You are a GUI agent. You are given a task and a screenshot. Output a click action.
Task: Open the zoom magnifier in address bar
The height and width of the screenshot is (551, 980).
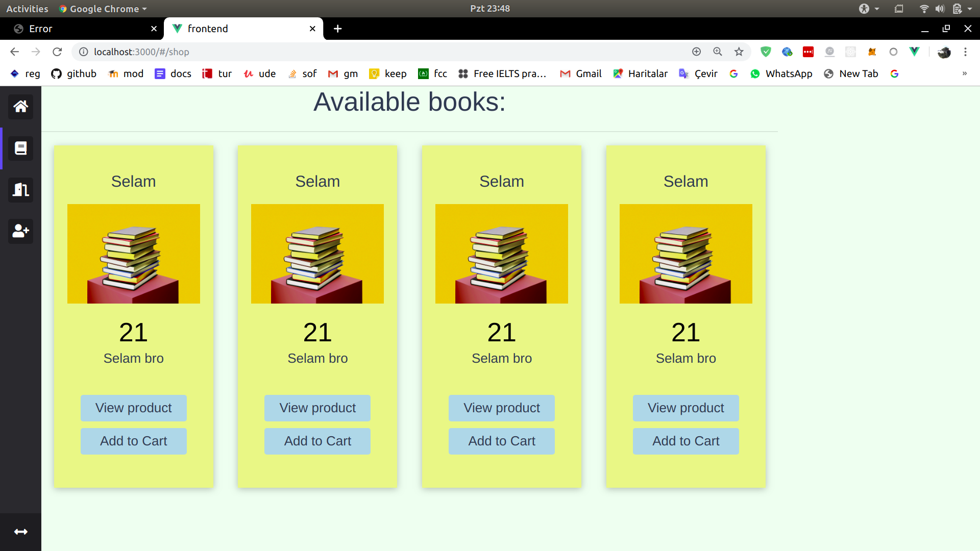[717, 52]
